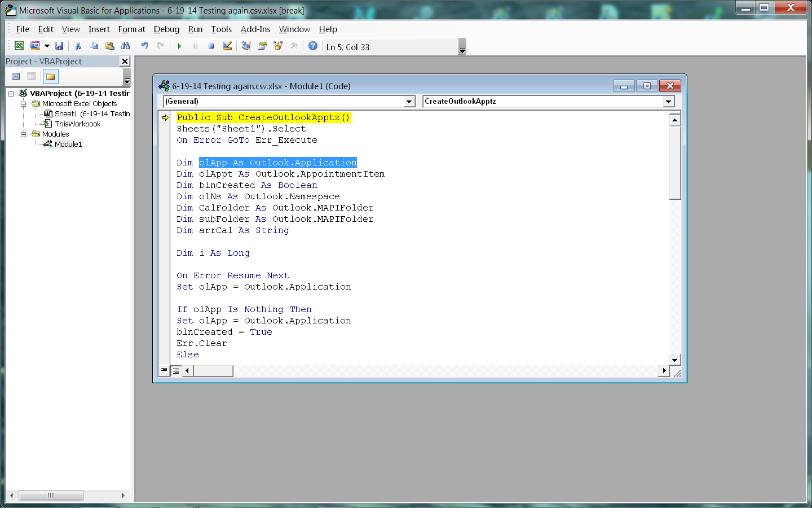Toggle Full Module View button
This screenshot has width=812, height=508.
176,370
